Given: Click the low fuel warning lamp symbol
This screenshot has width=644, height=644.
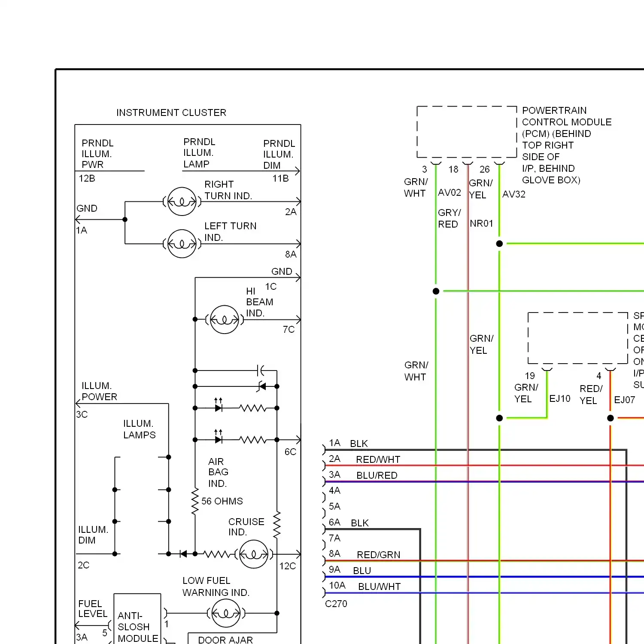Looking at the screenshot, I should [226, 614].
